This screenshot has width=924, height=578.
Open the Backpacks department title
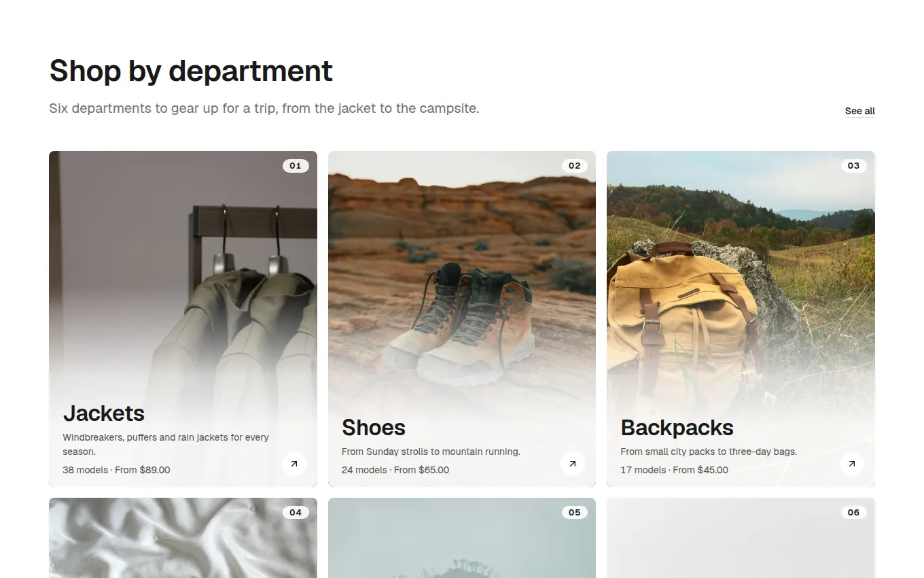[677, 427]
